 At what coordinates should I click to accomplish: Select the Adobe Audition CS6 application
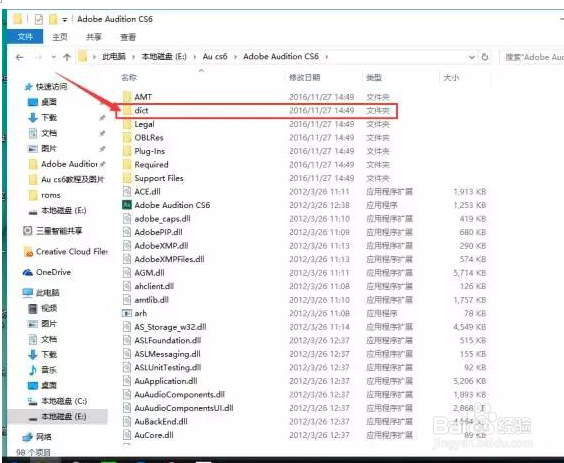coord(172,205)
